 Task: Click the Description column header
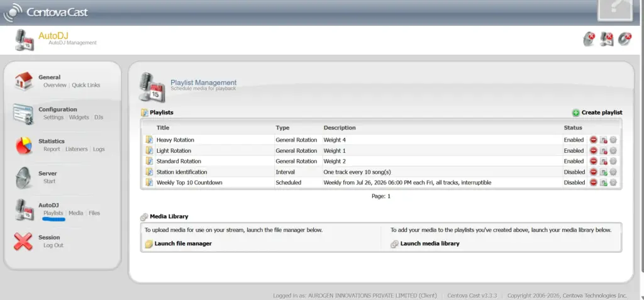pos(340,128)
